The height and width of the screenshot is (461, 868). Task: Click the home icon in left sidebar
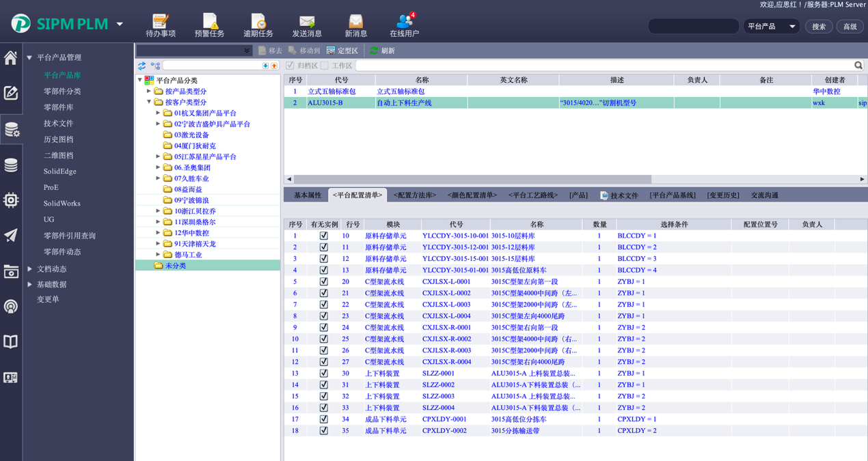pyautogui.click(x=11, y=58)
